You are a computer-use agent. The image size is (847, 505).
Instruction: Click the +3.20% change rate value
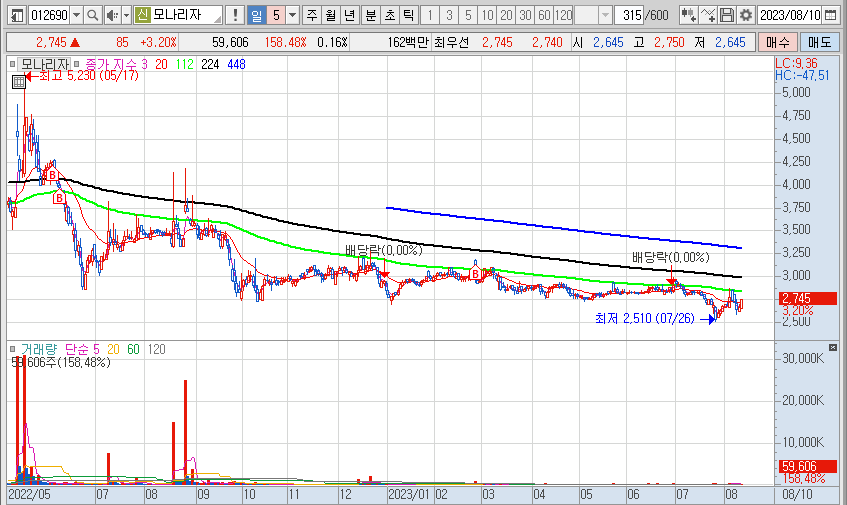(158, 42)
